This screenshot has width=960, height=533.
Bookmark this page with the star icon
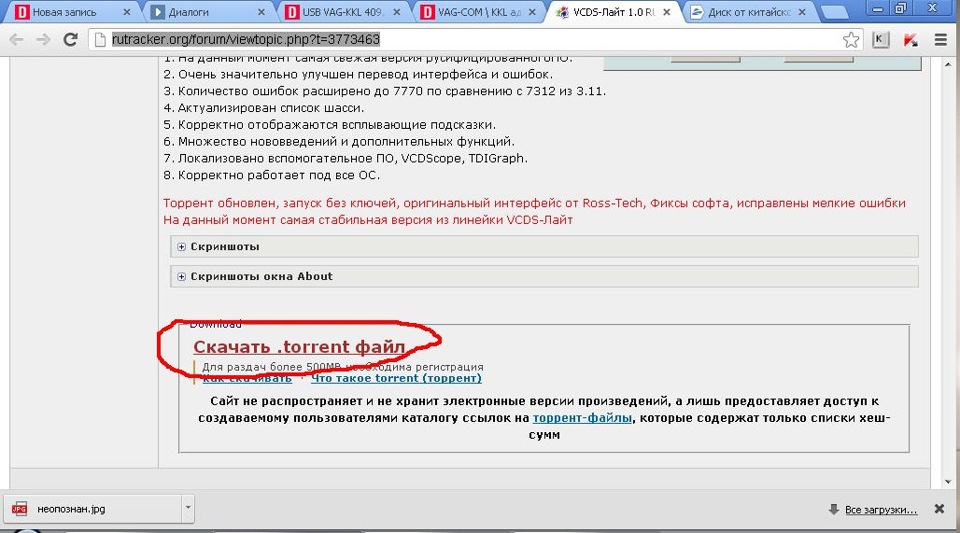tap(851, 40)
